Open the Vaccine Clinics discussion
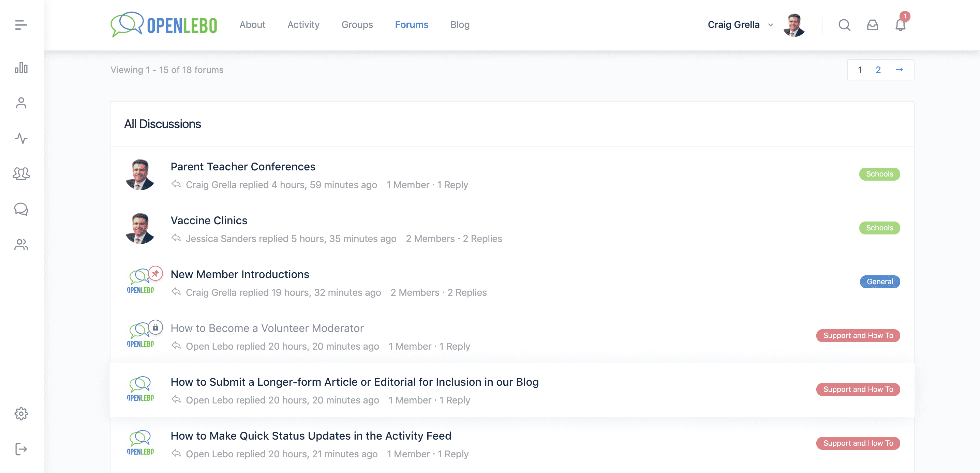Image resolution: width=980 pixels, height=473 pixels. [209, 220]
